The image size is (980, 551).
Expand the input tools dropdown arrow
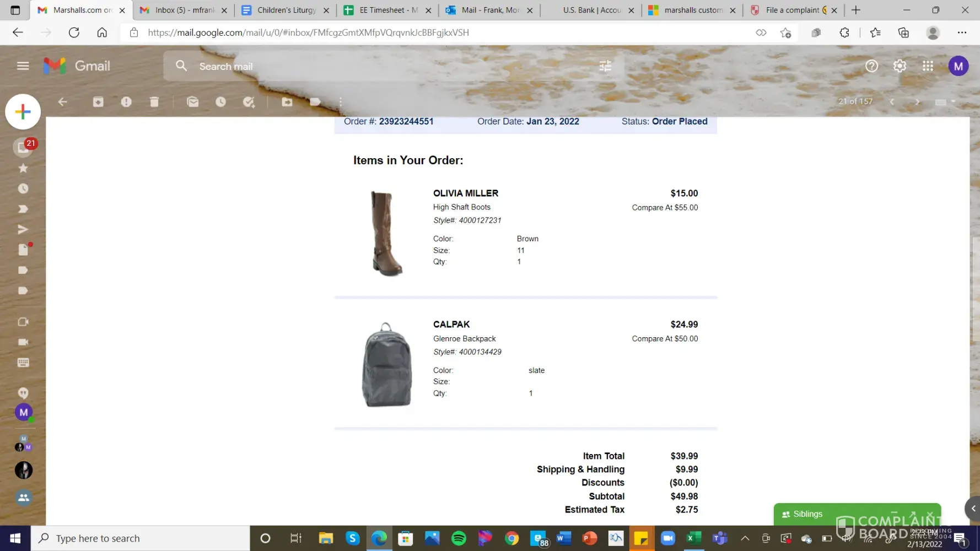(x=954, y=102)
